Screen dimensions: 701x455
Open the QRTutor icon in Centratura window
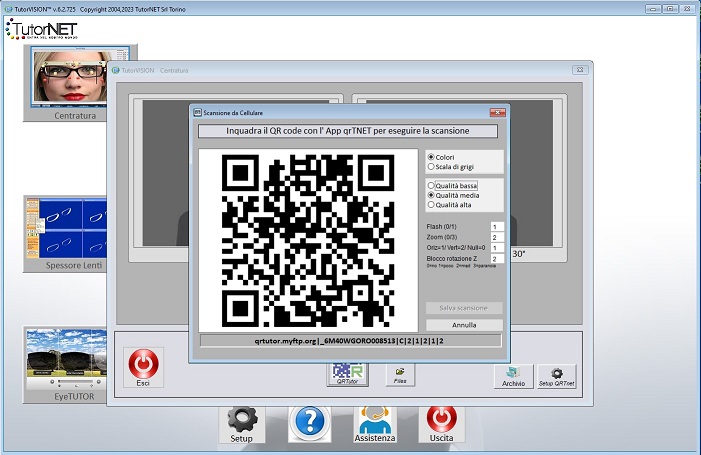tap(348, 373)
